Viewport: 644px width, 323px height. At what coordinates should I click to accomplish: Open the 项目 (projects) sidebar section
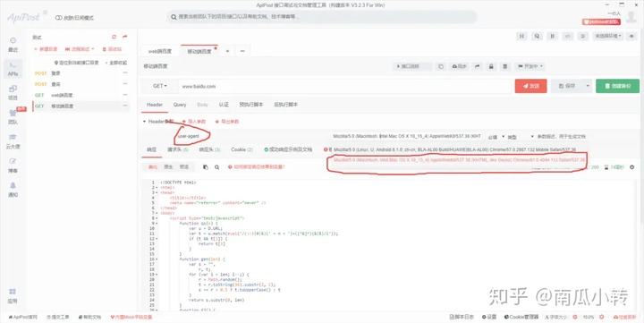[13, 92]
